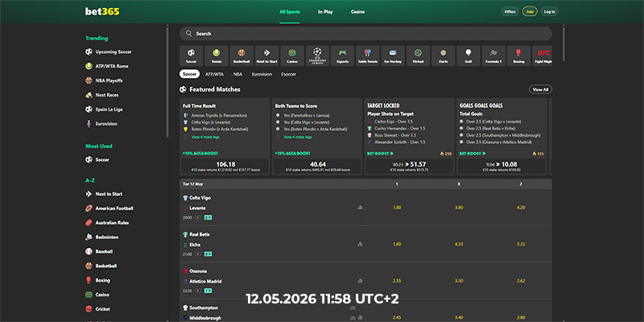
Task: Add the 51.57 Target Locked bet boost
Action: [410, 167]
